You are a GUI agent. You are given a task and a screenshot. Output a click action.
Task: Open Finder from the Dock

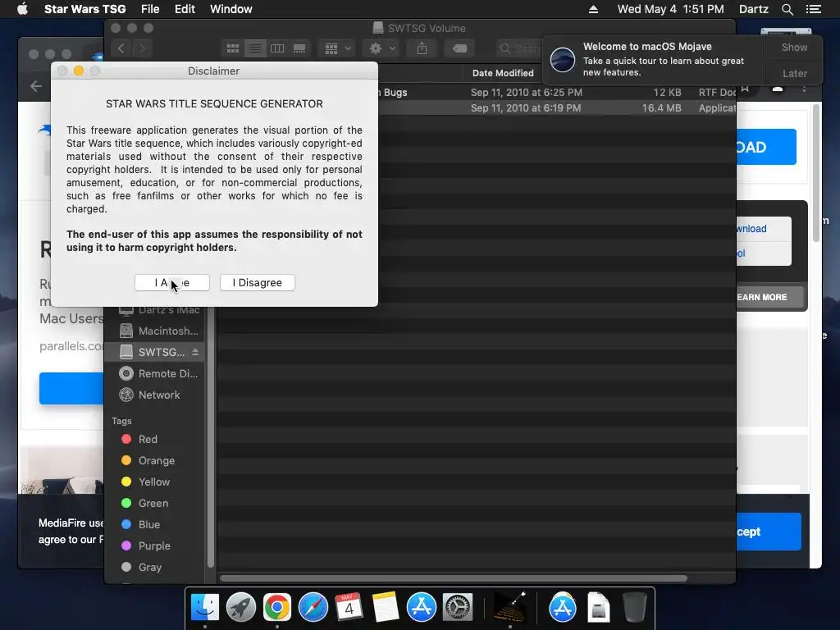[205, 607]
